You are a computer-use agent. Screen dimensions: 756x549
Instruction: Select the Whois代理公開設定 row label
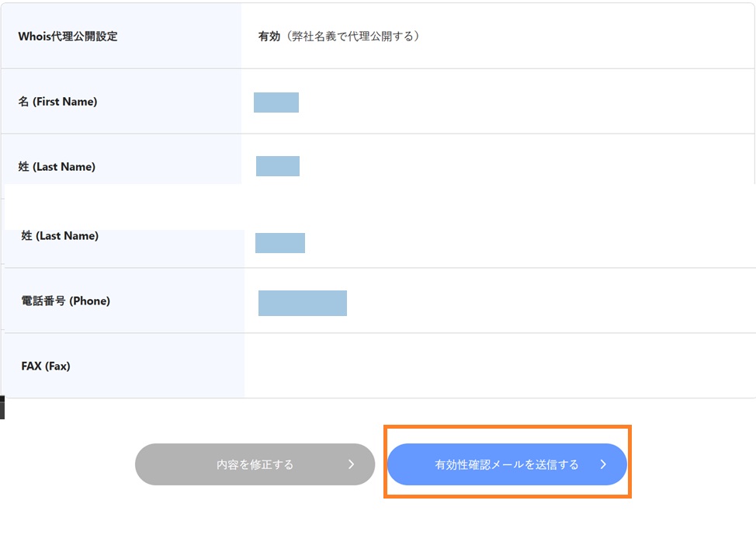[x=68, y=36]
